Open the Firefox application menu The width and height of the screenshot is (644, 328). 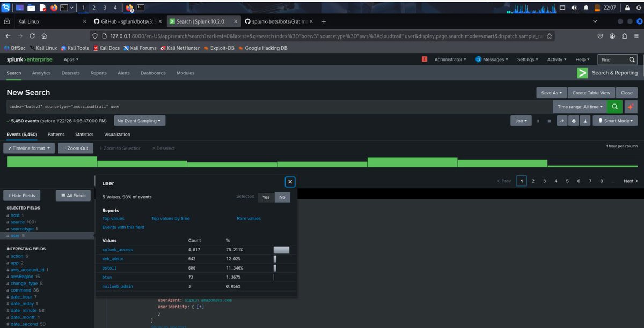(x=636, y=36)
